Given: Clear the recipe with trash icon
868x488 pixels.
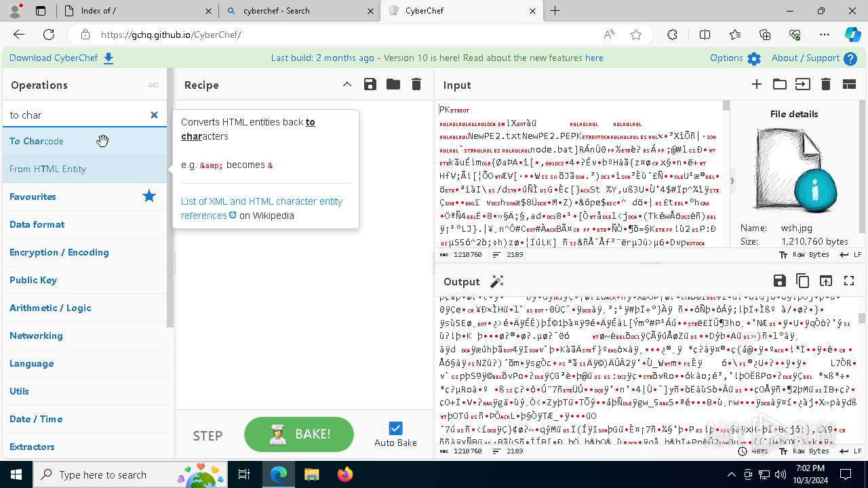Looking at the screenshot, I should coord(416,85).
